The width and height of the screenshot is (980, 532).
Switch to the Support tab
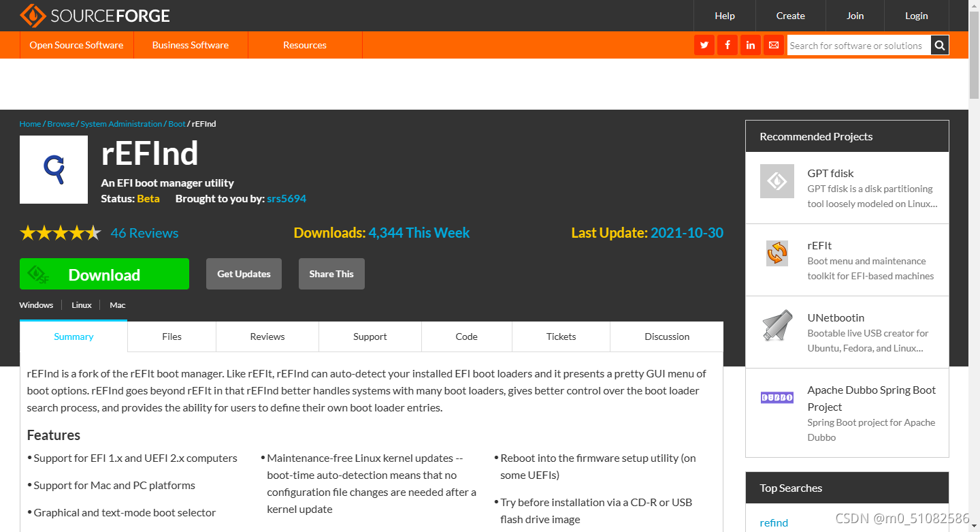[x=370, y=337]
